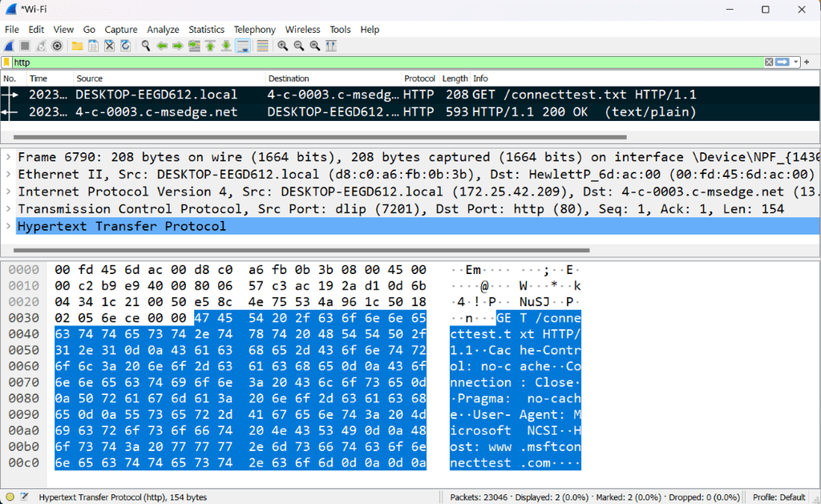The image size is (821, 504).
Task: Restart the current capture
Action: [x=42, y=46]
